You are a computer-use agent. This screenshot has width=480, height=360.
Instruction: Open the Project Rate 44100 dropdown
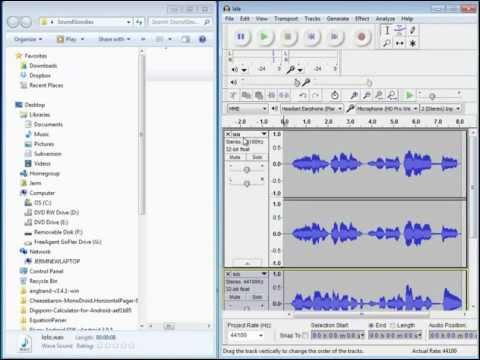click(246, 335)
